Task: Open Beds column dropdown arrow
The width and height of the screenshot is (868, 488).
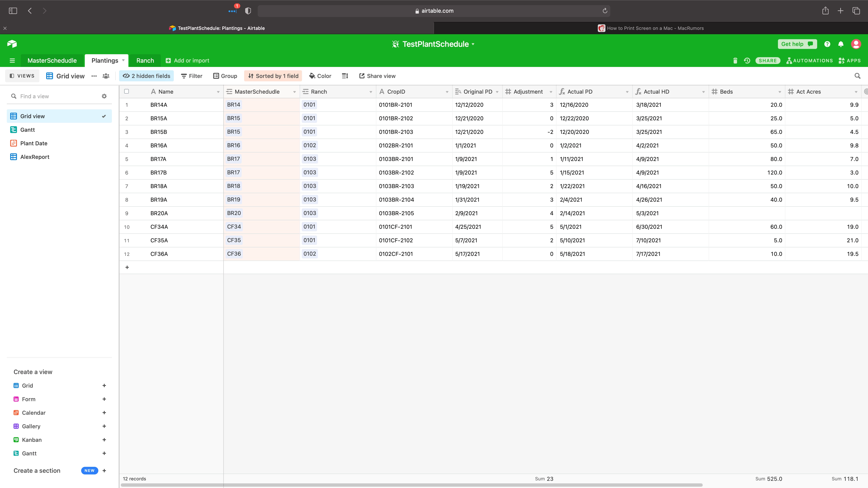Action: (780, 92)
